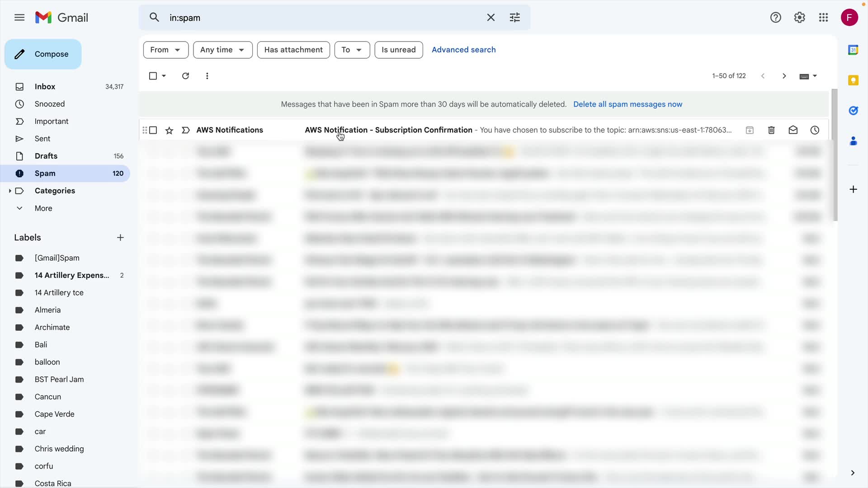Open Gmail settings gear

[x=799, y=18]
